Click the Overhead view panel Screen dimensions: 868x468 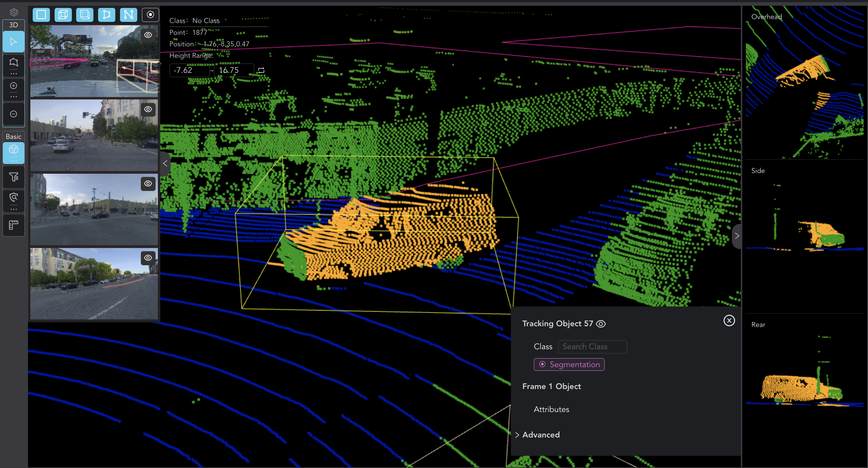pos(804,83)
